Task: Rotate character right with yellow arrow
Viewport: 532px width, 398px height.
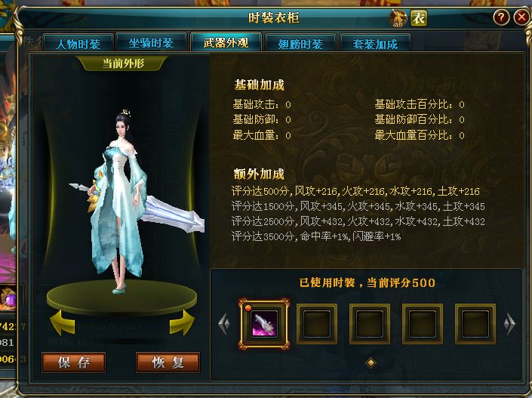Action: (x=182, y=322)
